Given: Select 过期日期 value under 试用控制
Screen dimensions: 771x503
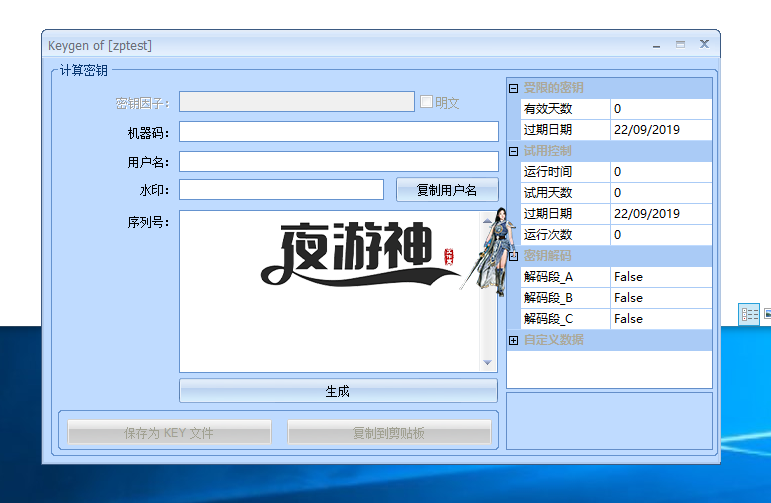Looking at the screenshot, I should pyautogui.click(x=661, y=214).
